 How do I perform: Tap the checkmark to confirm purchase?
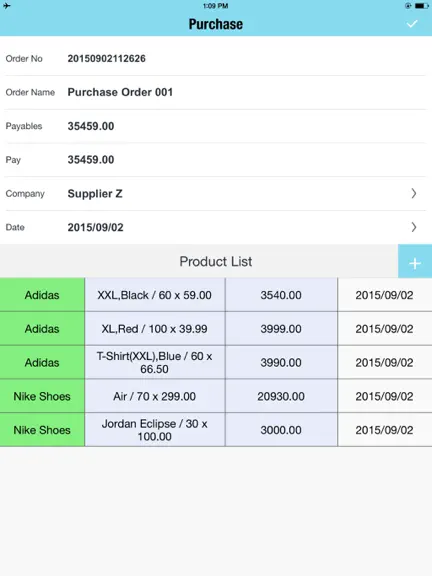click(412, 24)
